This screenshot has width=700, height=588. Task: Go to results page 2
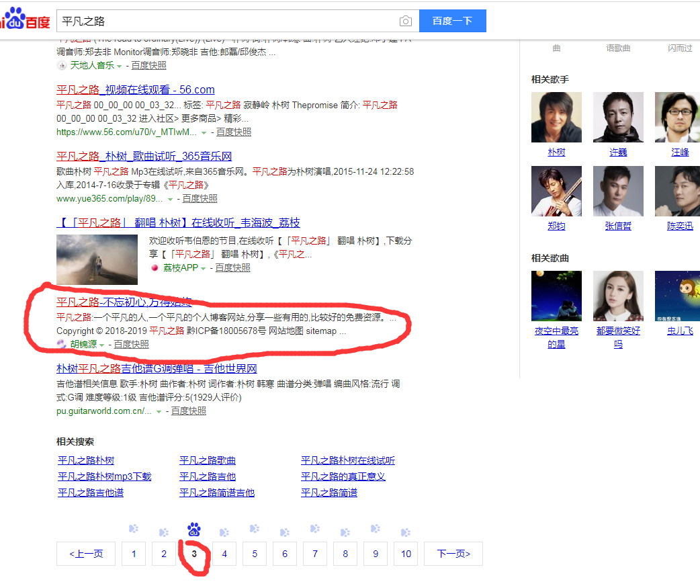(x=164, y=554)
